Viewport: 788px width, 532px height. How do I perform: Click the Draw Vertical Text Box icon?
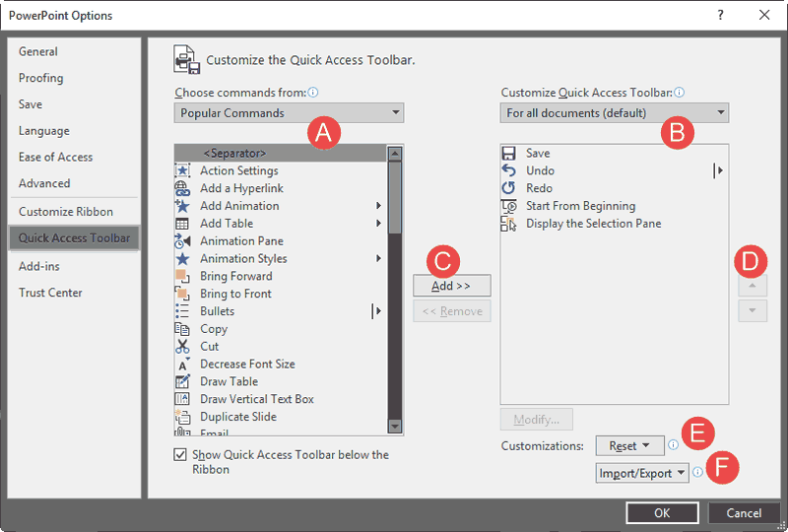tap(182, 399)
